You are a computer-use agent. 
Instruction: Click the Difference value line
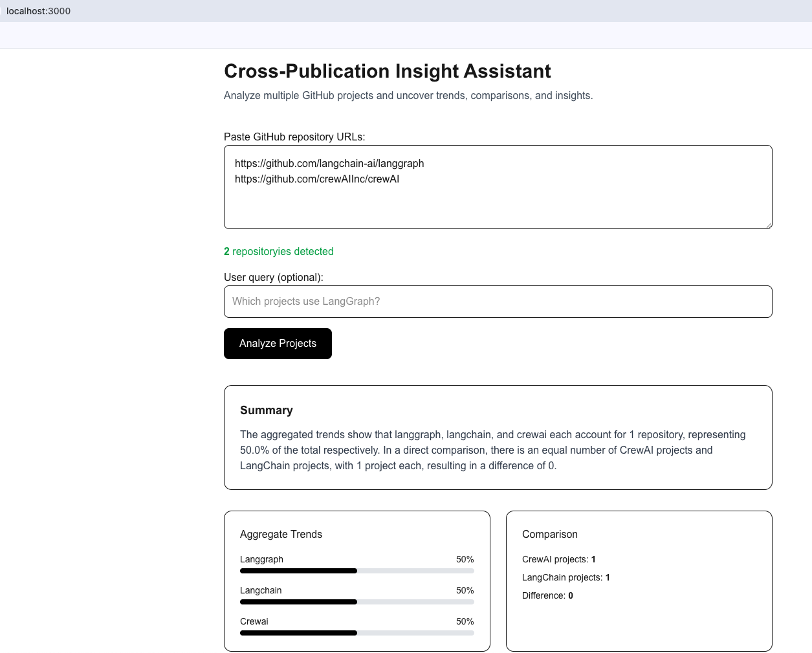coord(547,595)
